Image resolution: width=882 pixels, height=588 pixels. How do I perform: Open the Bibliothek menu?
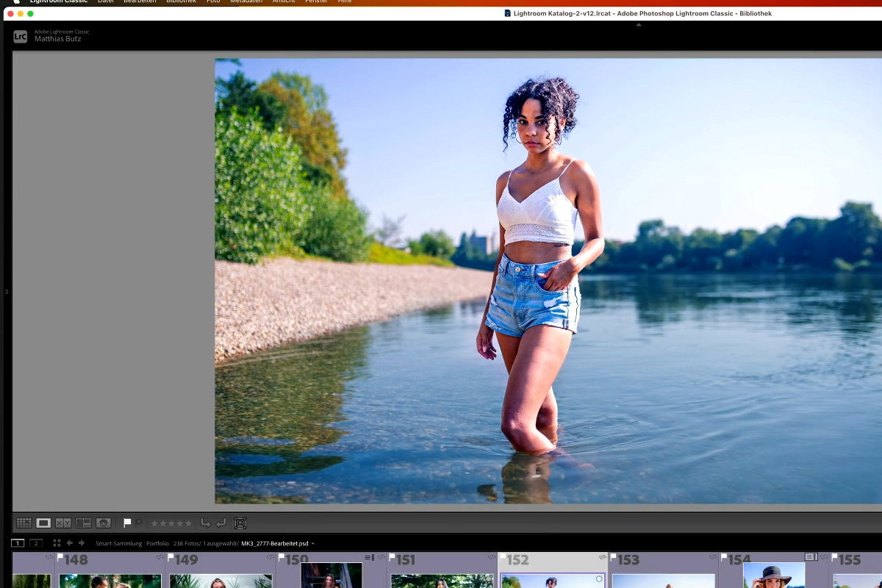pos(181,1)
